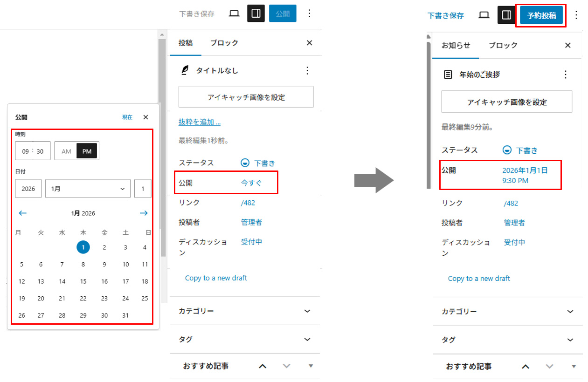This screenshot has height=382, width=588.
Task: Toggle the おすすめ記事 panel triangle in left editor
Action: [311, 366]
